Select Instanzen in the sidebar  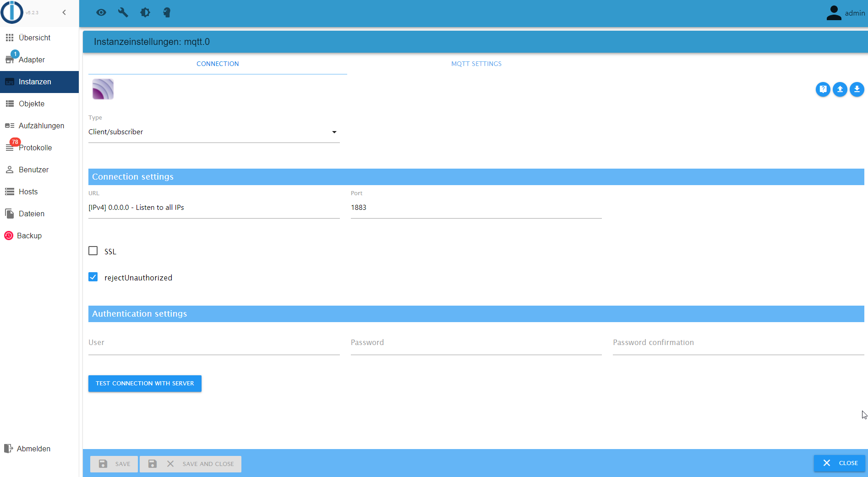(39, 82)
